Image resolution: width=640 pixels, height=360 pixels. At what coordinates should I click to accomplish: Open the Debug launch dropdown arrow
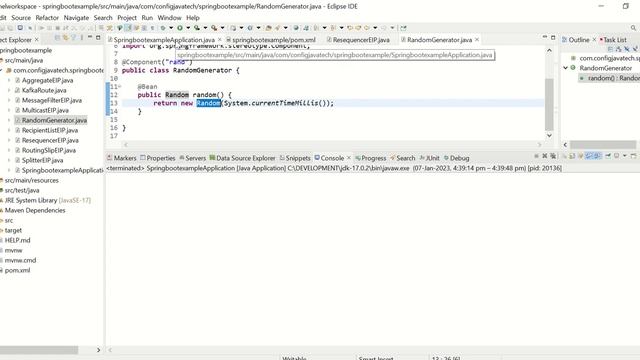pos(171,28)
